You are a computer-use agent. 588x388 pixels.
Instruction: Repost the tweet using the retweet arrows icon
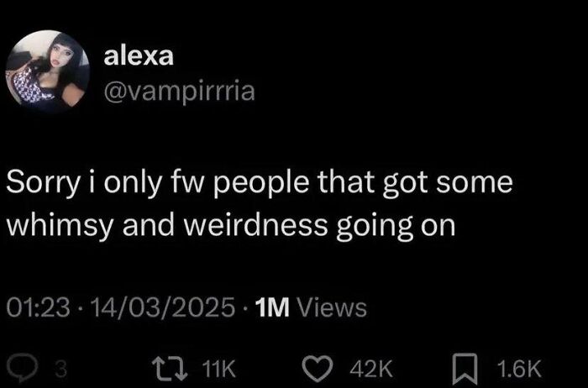tap(169, 369)
